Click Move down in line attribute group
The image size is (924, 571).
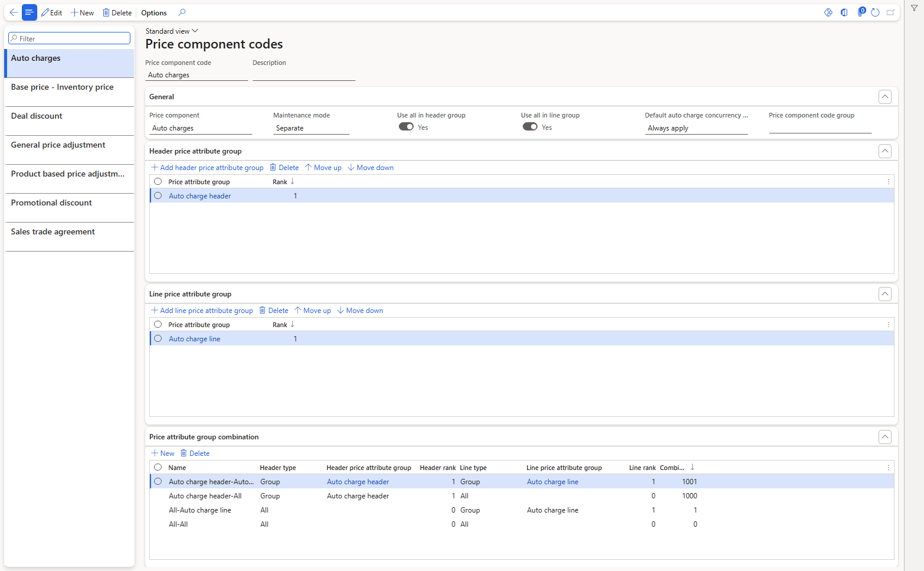360,311
